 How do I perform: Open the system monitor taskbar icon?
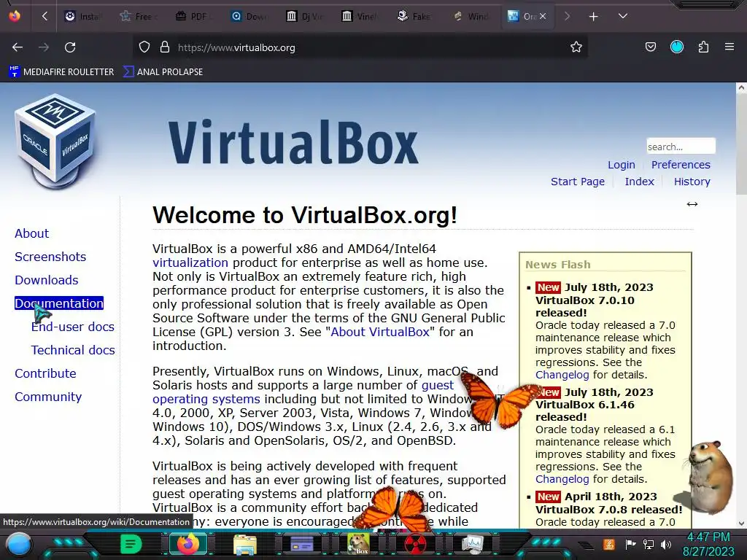click(x=472, y=544)
